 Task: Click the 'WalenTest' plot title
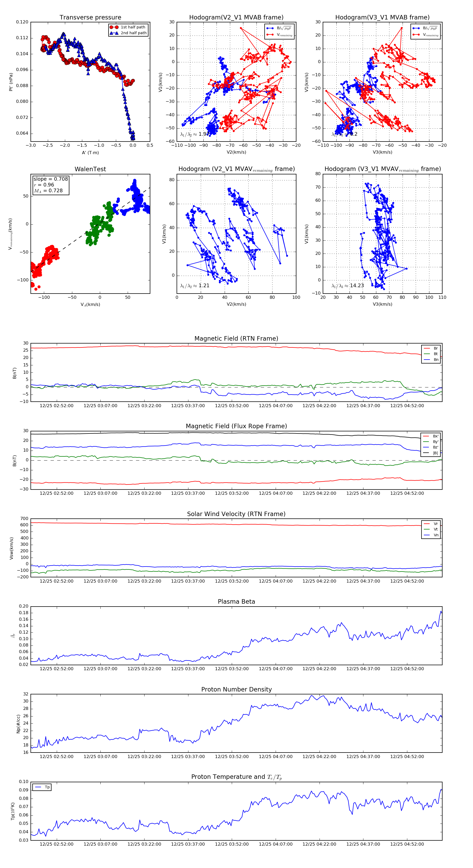coord(90,169)
